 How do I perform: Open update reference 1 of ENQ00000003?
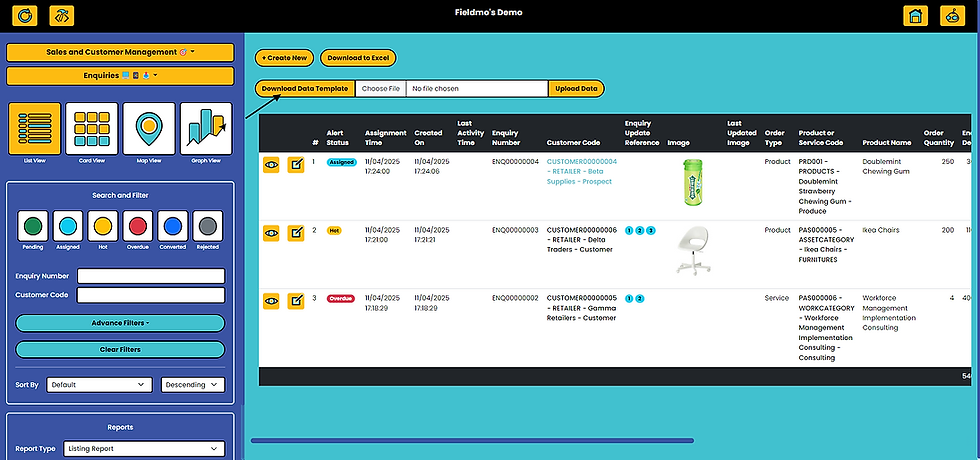click(629, 231)
